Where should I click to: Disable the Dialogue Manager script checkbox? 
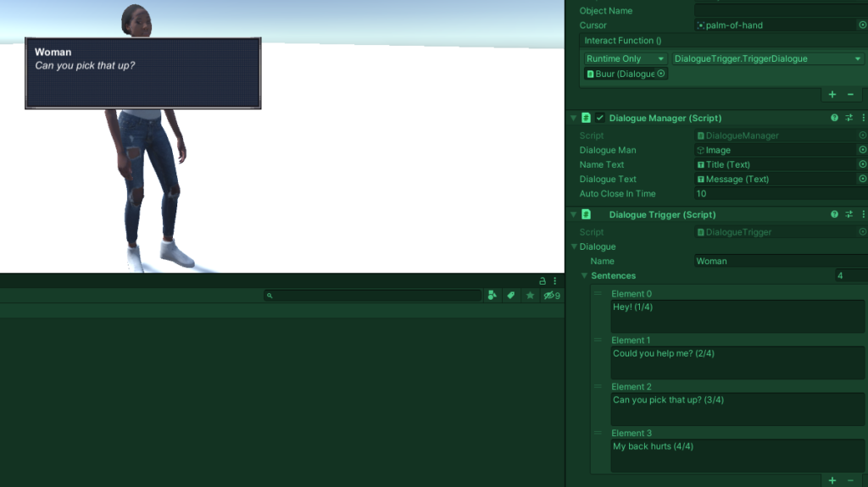pos(600,118)
